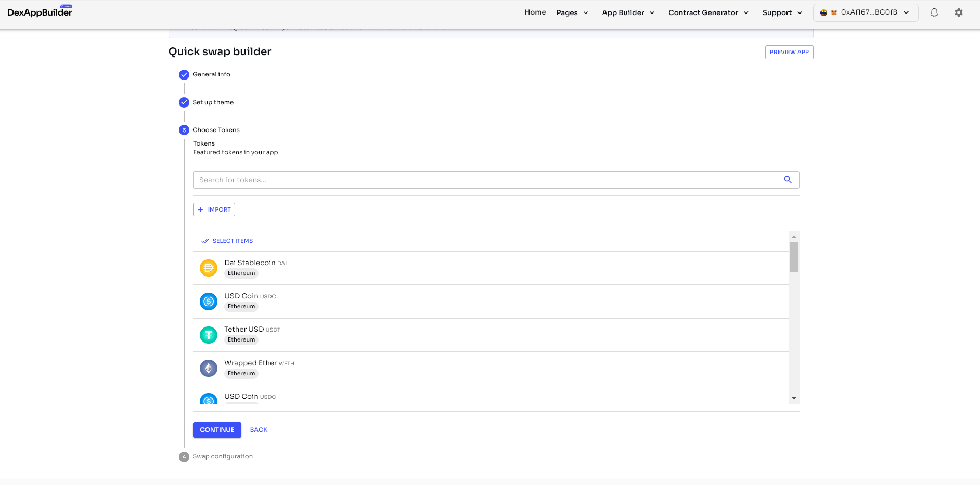The image size is (980, 485).
Task: Click the Dai Stablecoin token icon
Action: [209, 268]
